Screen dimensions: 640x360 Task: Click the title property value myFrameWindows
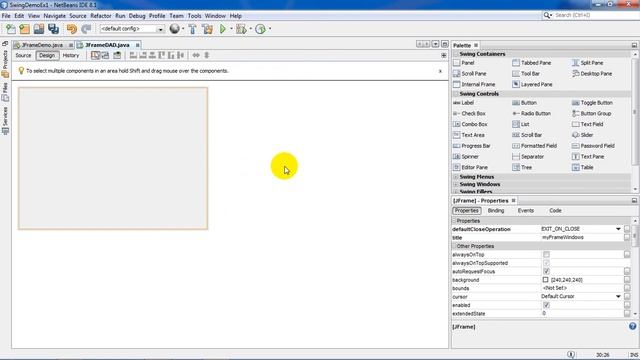[x=562, y=238]
